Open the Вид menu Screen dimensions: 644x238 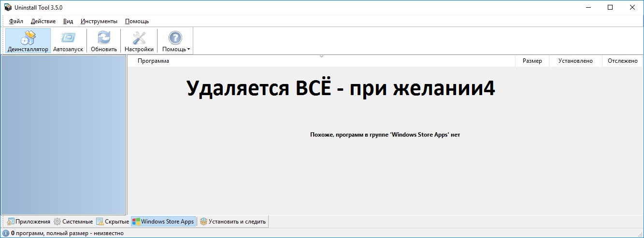pyautogui.click(x=68, y=21)
